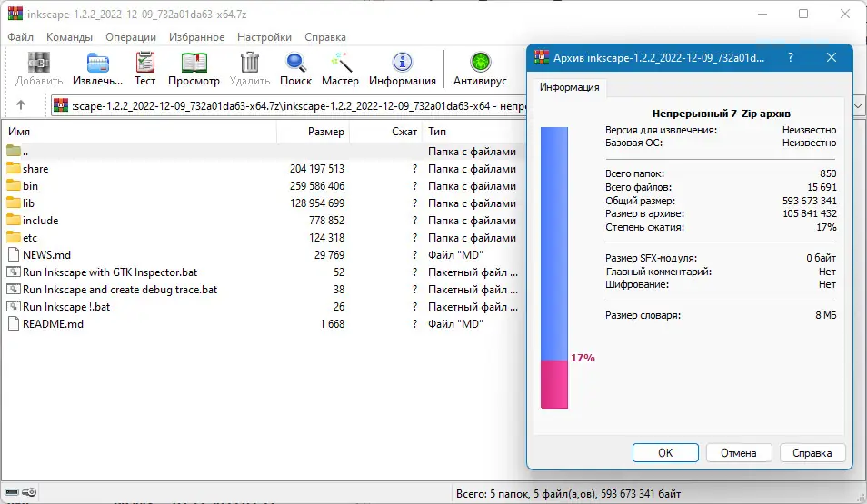Click the lib size value 128 954 699
867x504 pixels.
pyautogui.click(x=317, y=203)
